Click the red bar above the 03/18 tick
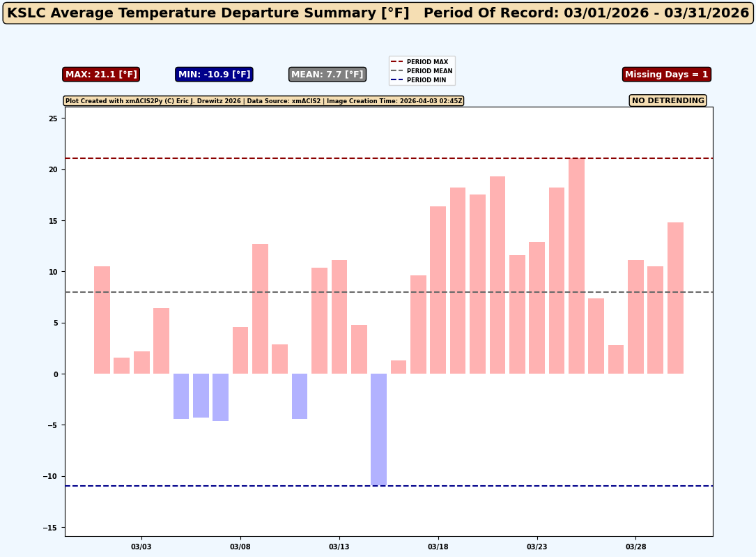The image size is (756, 557). click(x=438, y=290)
